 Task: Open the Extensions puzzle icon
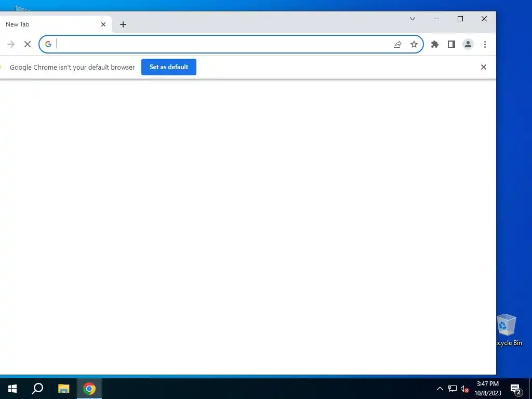(435, 44)
